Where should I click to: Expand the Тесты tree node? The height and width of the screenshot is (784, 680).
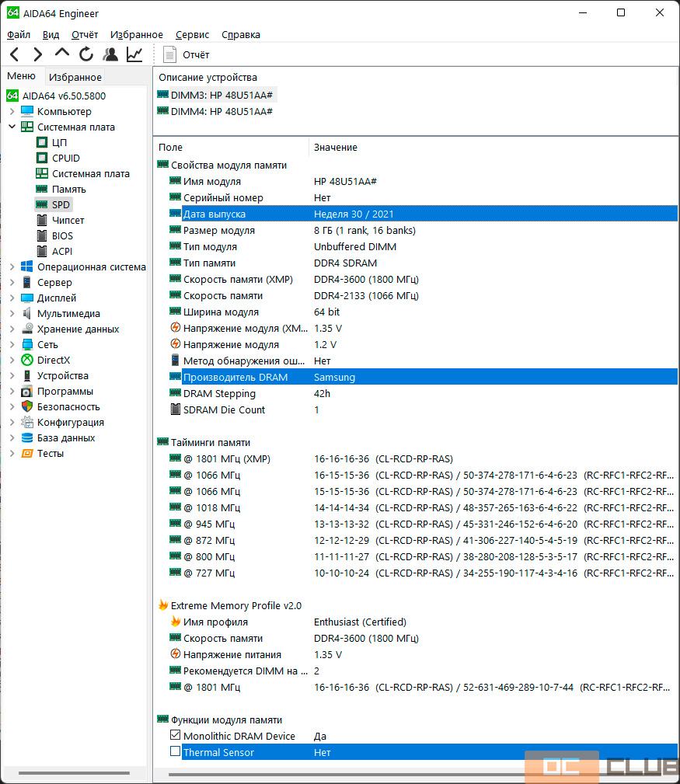pos(12,454)
